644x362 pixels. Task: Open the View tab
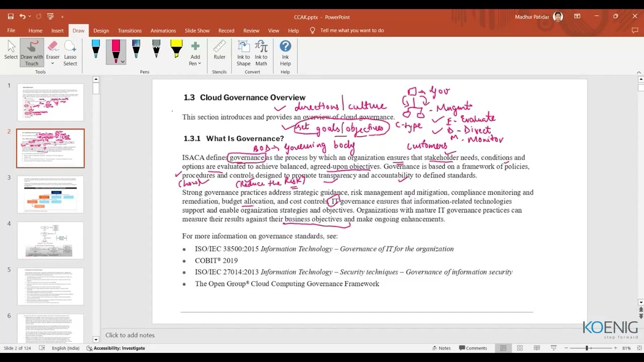point(274,31)
